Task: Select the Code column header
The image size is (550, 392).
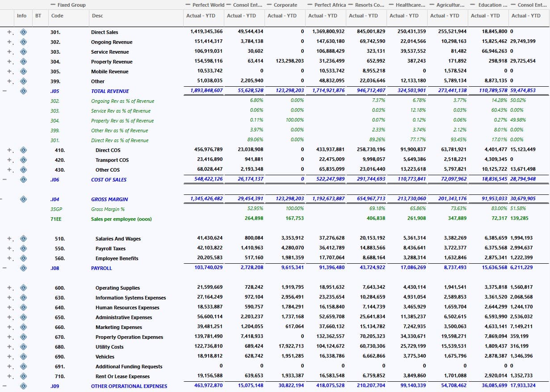Action: pyautogui.click(x=57, y=16)
